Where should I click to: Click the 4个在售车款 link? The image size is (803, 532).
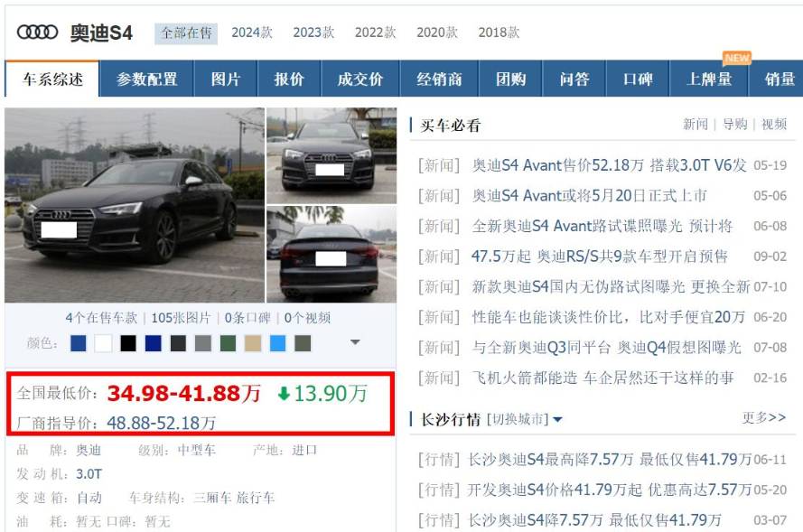[101, 318]
